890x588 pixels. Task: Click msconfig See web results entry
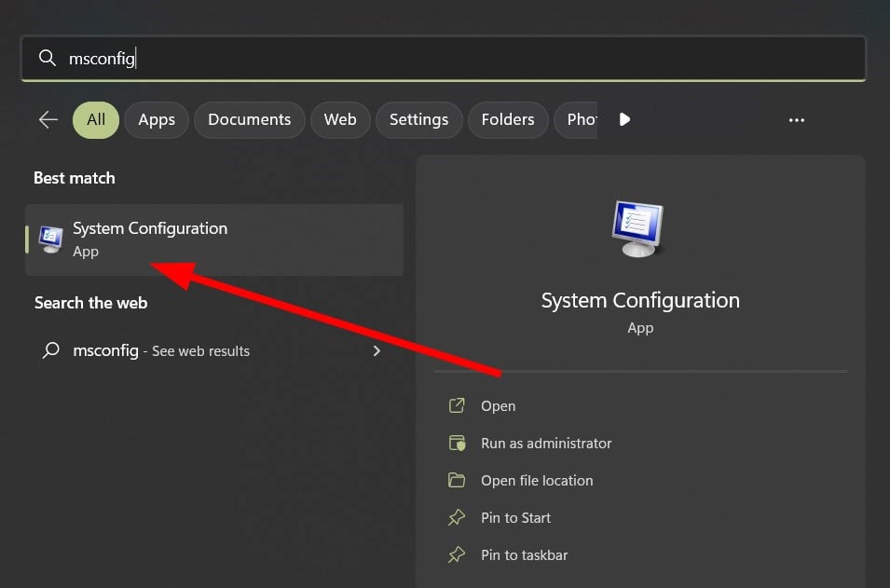pyautogui.click(x=214, y=350)
